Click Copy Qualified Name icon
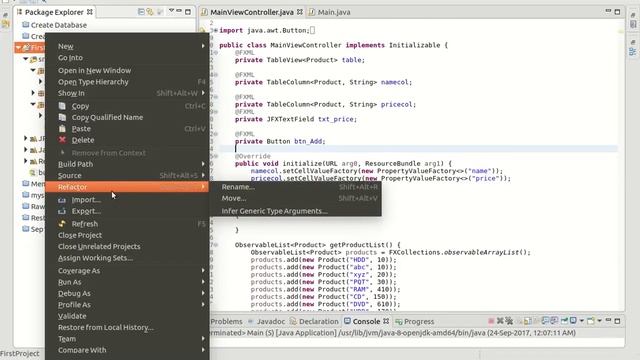640x360 pixels. click(62, 118)
